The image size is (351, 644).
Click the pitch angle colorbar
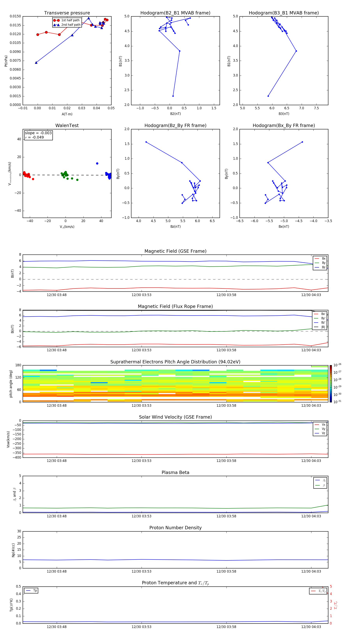[331, 384]
